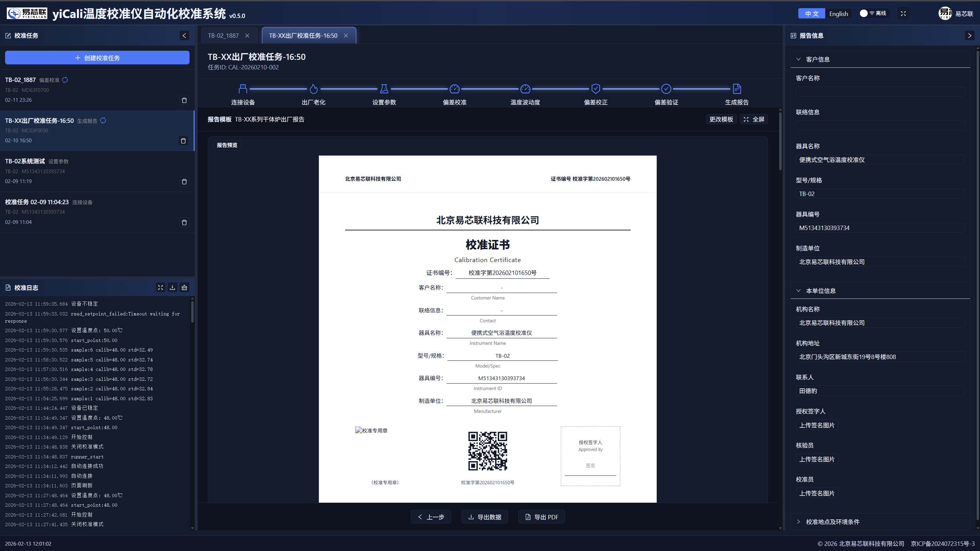
Task: Click the 客户名称 input field
Action: tap(880, 91)
